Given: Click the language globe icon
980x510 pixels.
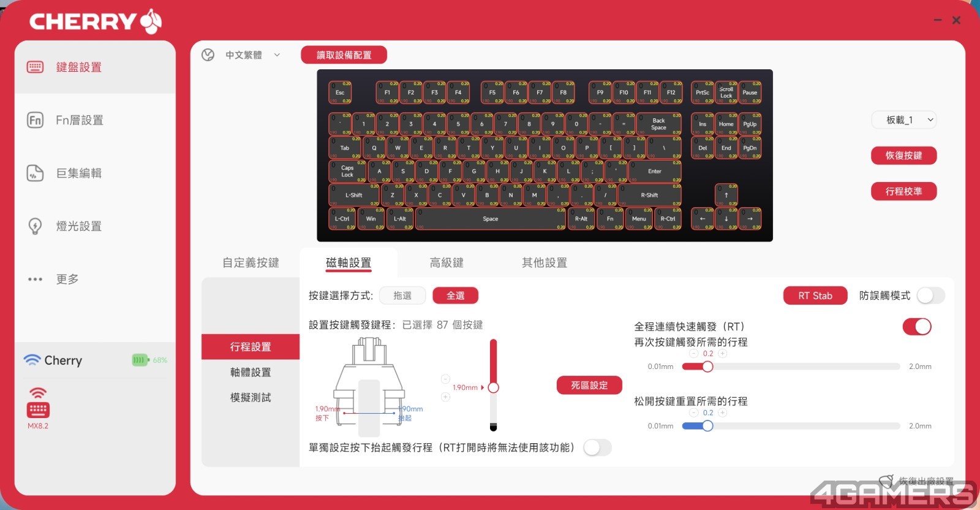Looking at the screenshot, I should (208, 55).
